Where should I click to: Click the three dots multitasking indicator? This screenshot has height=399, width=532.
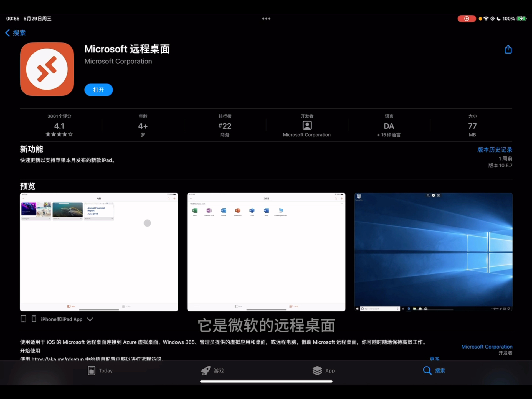(x=266, y=19)
